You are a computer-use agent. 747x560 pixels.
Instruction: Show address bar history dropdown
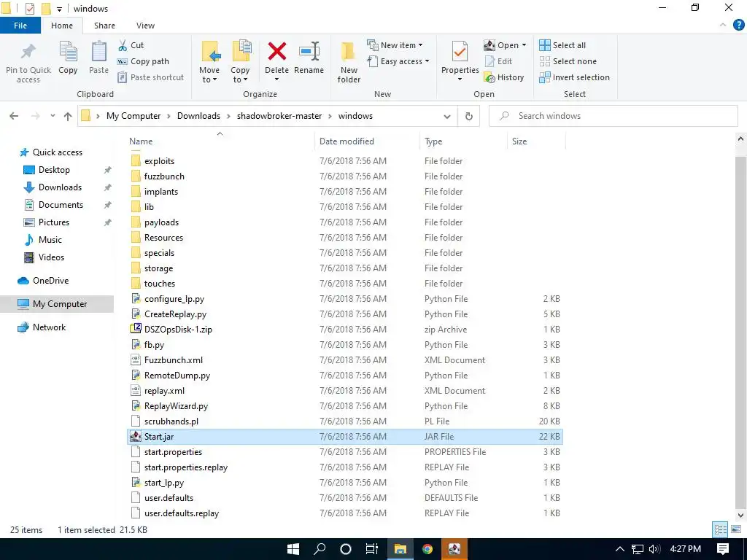click(447, 116)
